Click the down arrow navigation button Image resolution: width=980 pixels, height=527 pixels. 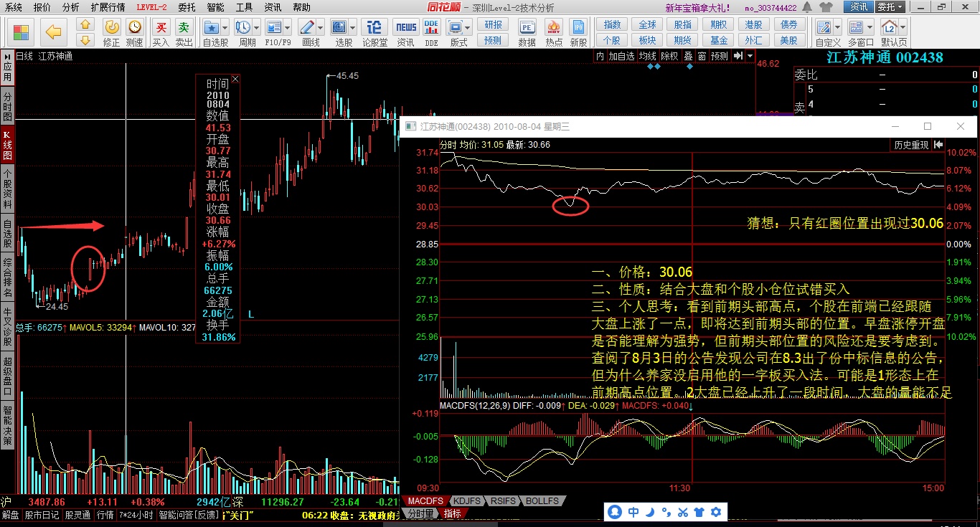(x=85, y=39)
